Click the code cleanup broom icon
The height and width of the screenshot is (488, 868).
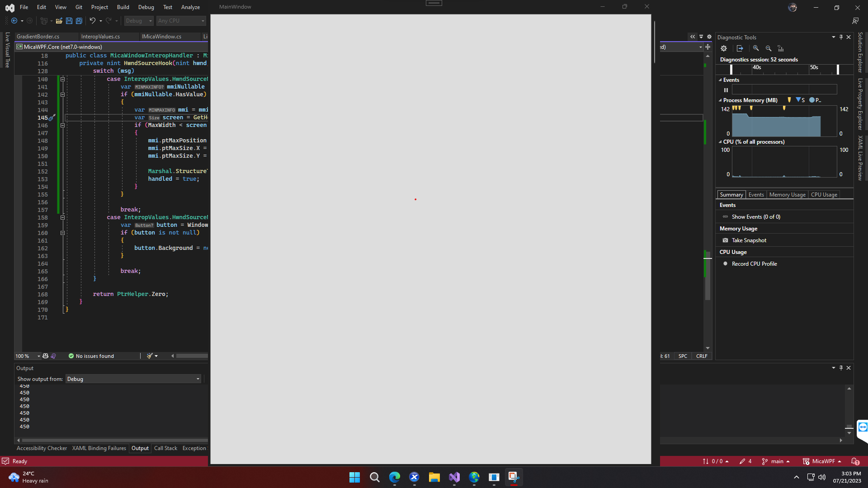point(150,356)
